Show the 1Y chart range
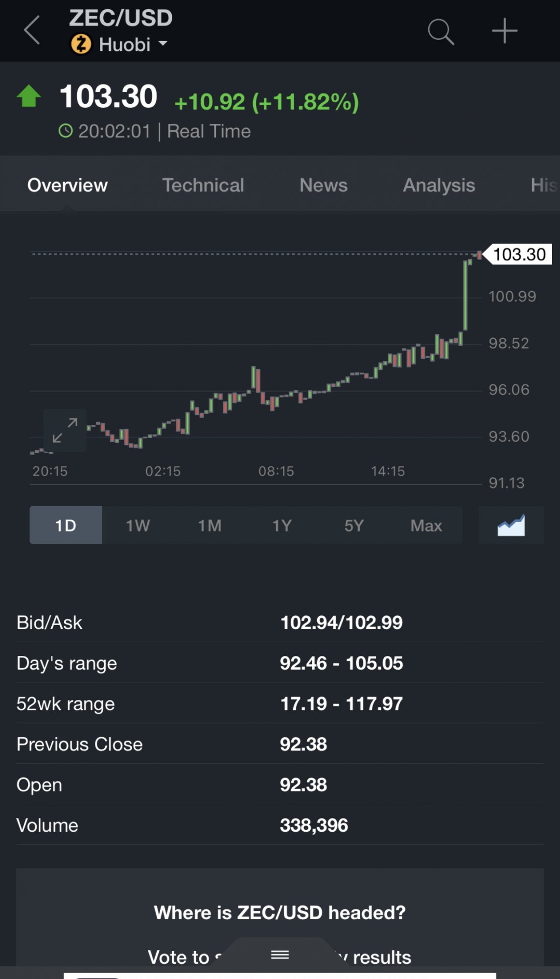 pyautogui.click(x=282, y=525)
